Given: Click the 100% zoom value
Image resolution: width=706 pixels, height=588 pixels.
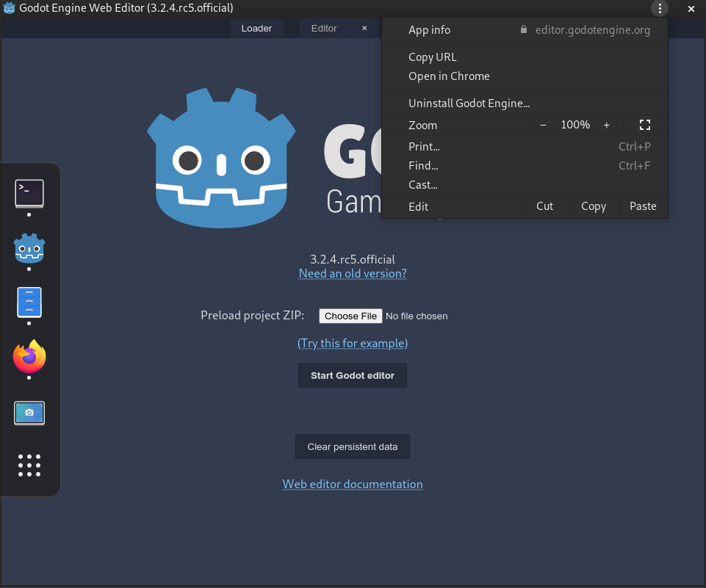Looking at the screenshot, I should (x=575, y=125).
